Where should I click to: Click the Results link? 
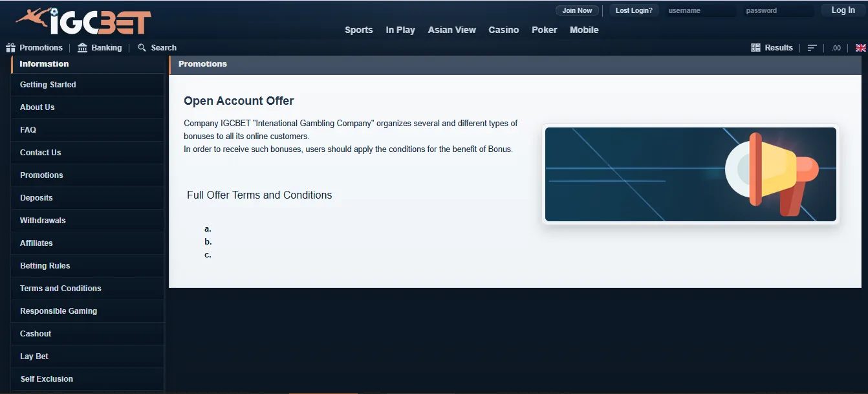779,48
